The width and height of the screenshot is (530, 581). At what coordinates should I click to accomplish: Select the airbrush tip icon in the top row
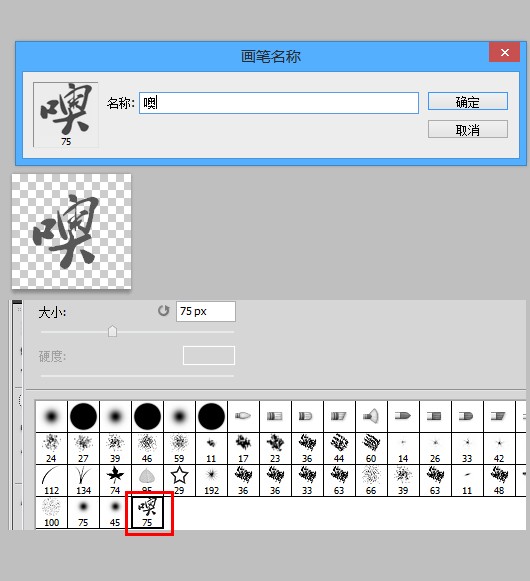pos(371,416)
